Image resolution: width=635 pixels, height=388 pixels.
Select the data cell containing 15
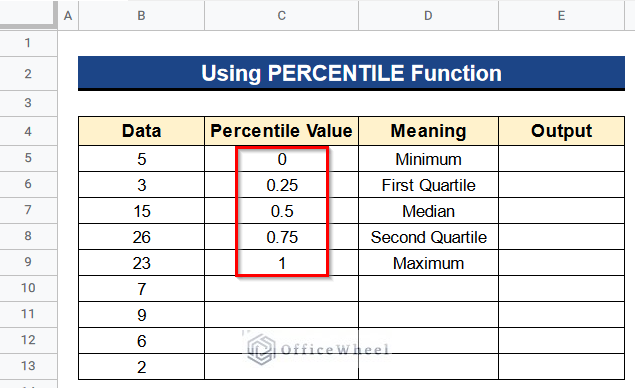(141, 211)
